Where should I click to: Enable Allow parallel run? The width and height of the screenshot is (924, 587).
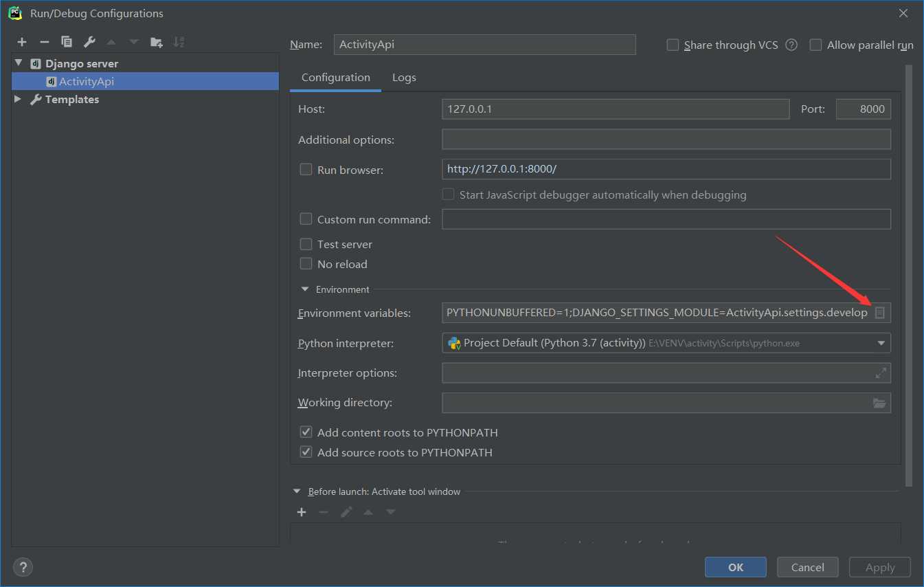[x=816, y=45]
